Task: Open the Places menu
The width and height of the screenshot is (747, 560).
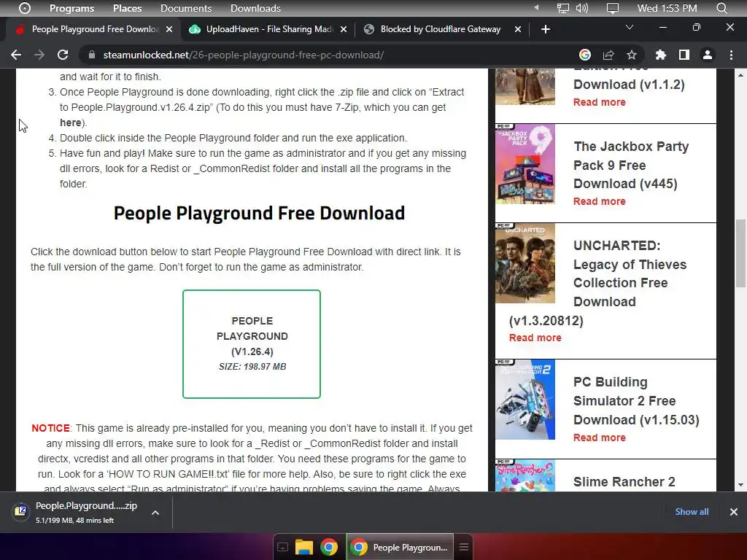Action: point(127,8)
